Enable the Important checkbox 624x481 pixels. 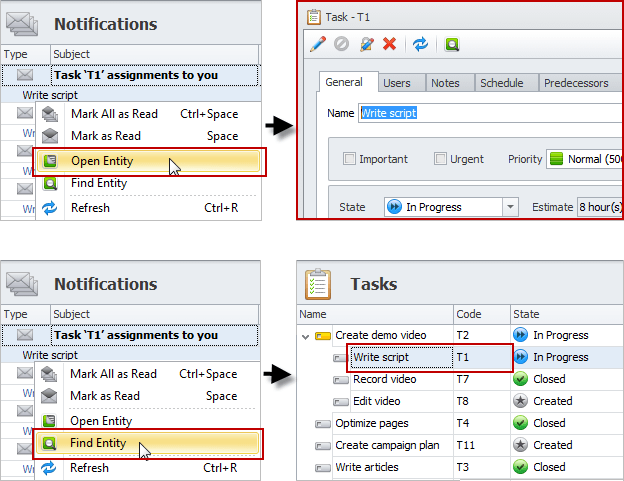coord(350,159)
